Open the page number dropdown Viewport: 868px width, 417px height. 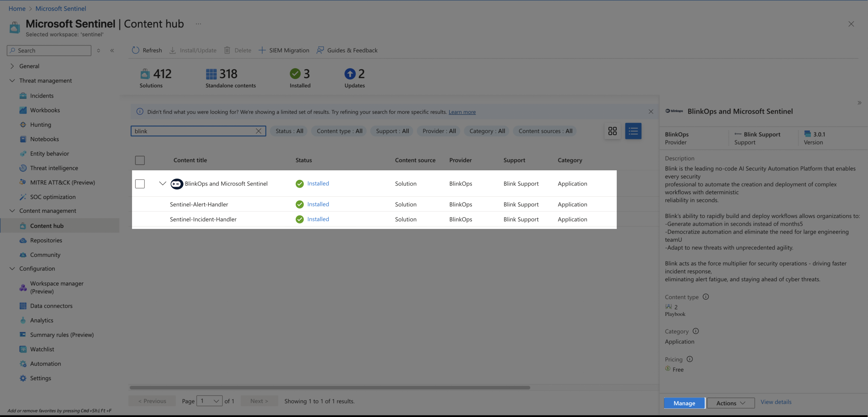click(209, 401)
